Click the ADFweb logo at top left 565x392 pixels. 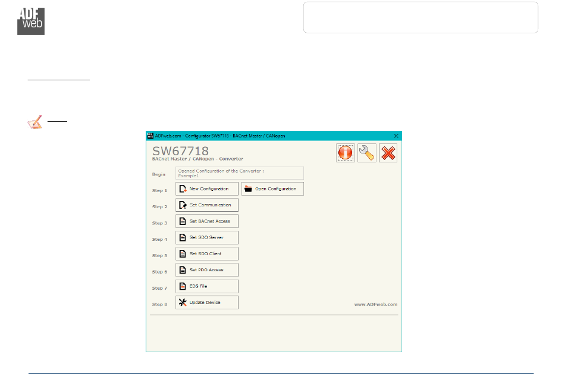(x=31, y=21)
